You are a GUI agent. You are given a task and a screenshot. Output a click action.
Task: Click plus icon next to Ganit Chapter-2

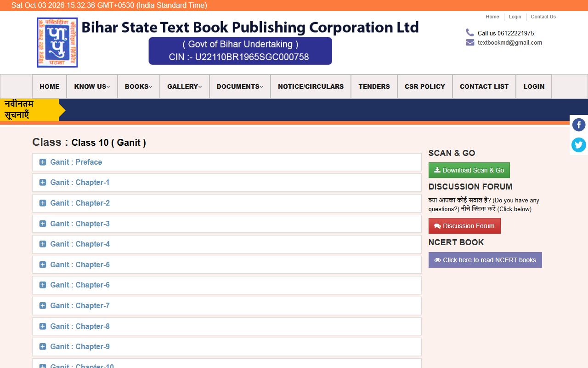coord(43,203)
